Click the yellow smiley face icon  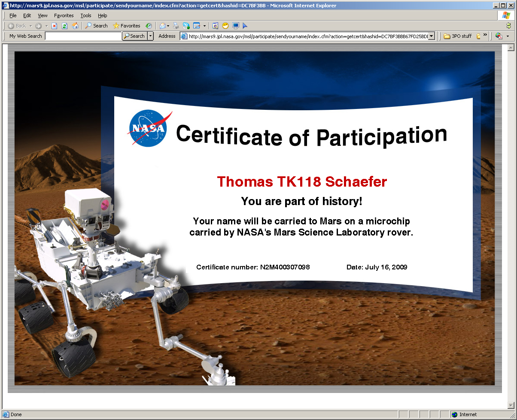(225, 26)
